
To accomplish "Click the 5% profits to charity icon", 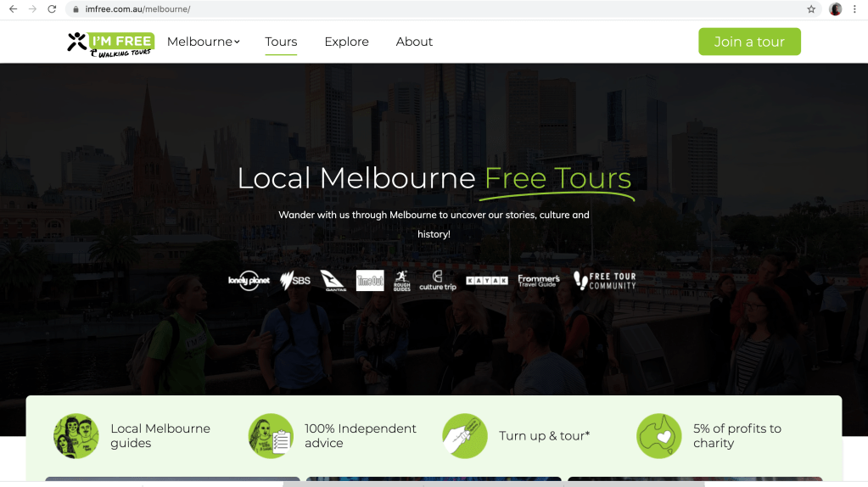I will [x=659, y=436].
